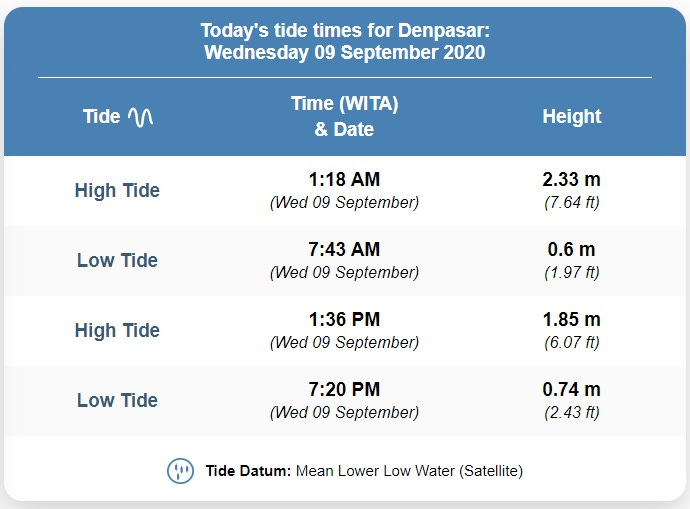Click the Tide Datum label text
The image size is (690, 509).
tap(248, 471)
